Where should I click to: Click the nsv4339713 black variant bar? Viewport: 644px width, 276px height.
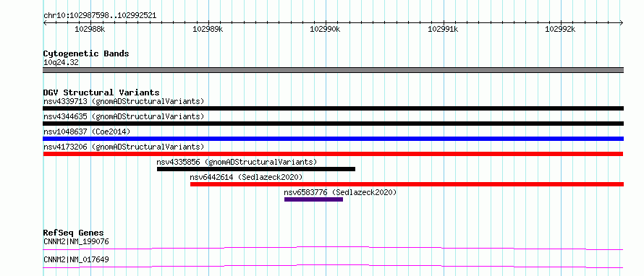point(333,108)
